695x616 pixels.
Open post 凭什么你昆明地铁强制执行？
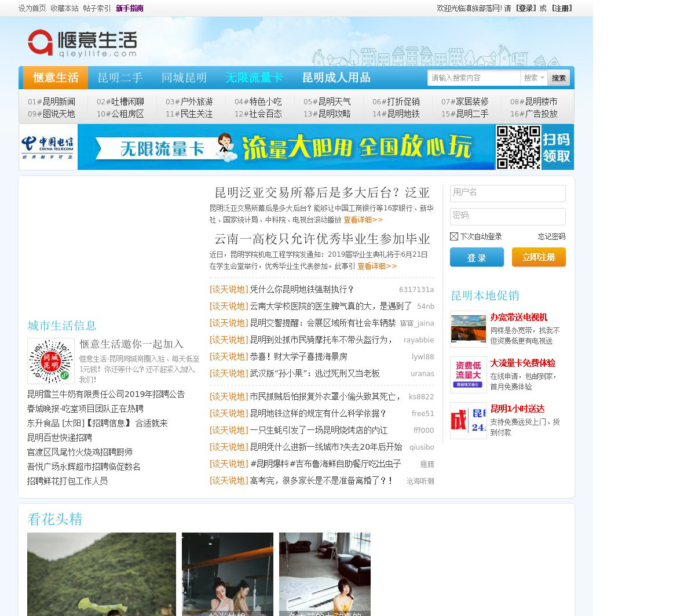pos(302,289)
